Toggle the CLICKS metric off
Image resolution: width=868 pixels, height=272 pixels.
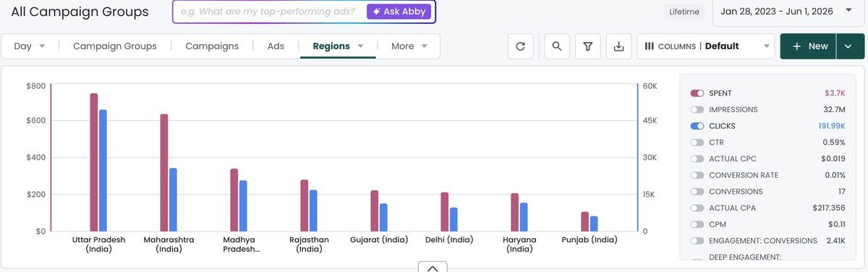pyautogui.click(x=697, y=126)
